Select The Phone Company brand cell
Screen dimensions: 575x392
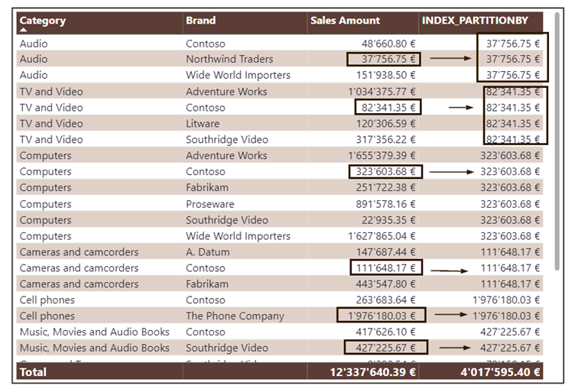235,316
